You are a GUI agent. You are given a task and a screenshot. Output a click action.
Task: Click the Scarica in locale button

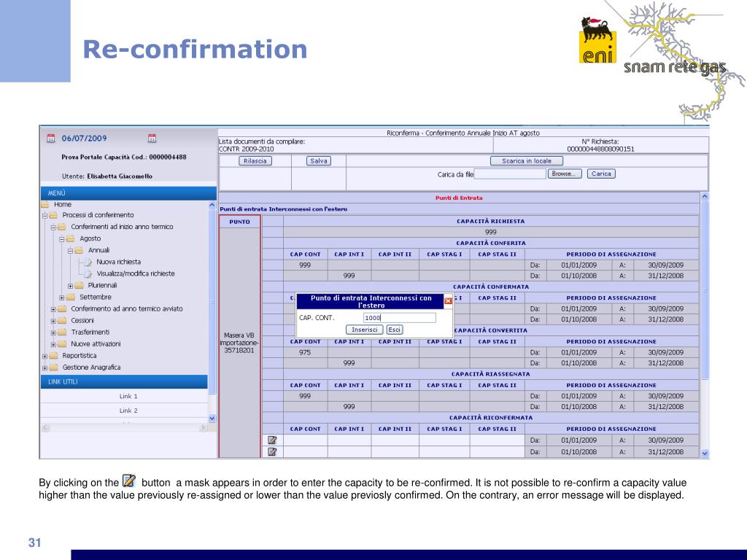point(527,161)
